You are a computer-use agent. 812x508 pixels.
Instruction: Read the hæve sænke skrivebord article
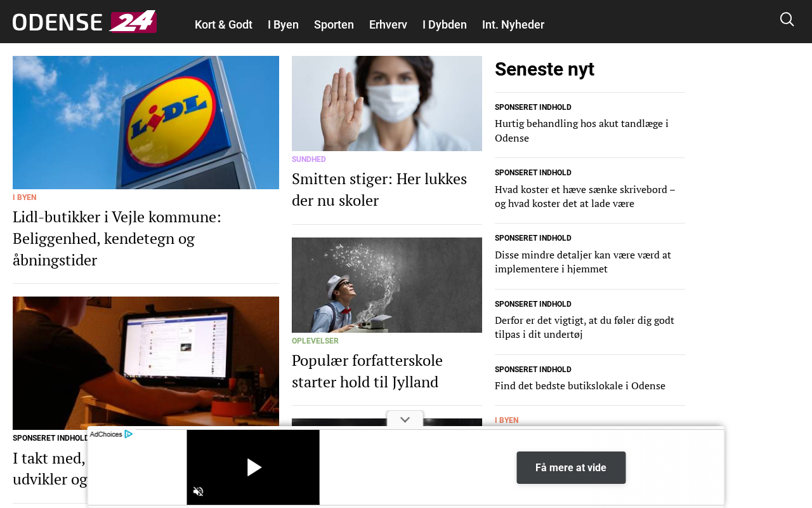[x=585, y=196]
